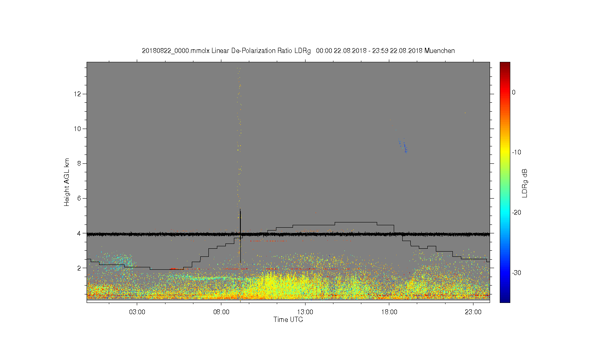Click the 'Time UTC' axis label
607x364 pixels.
288,320
